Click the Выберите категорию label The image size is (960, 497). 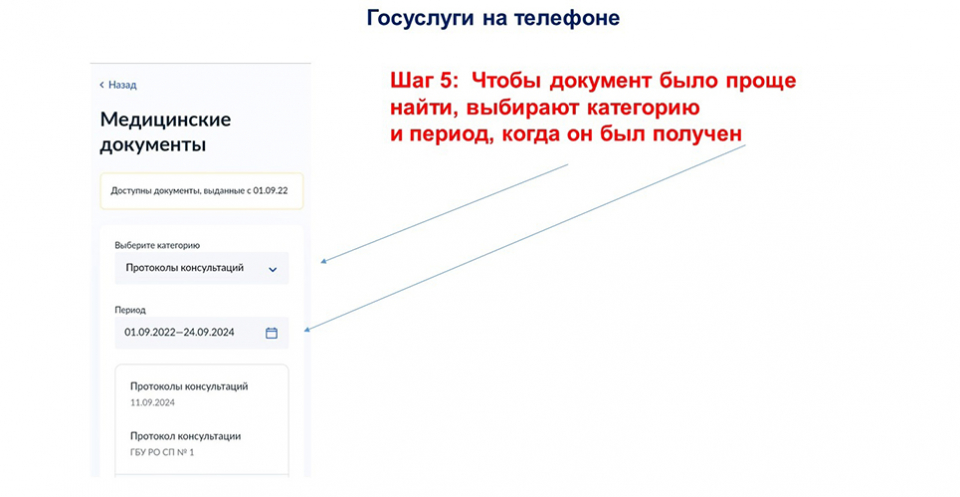157,245
